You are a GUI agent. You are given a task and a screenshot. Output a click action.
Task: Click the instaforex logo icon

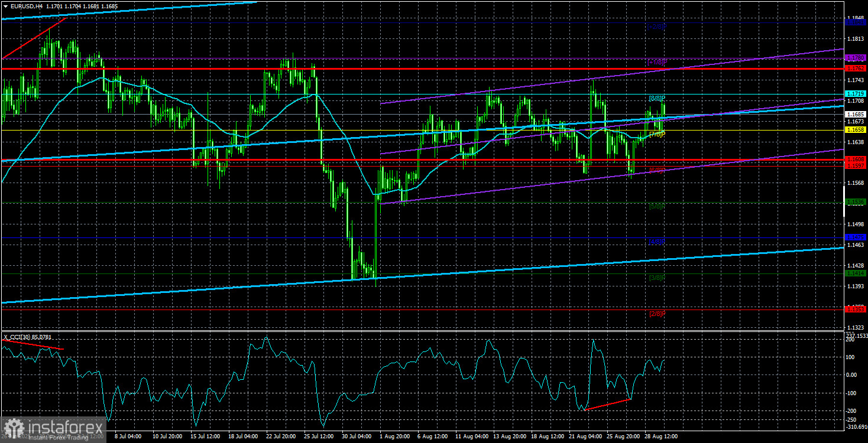pyautogui.click(x=12, y=428)
